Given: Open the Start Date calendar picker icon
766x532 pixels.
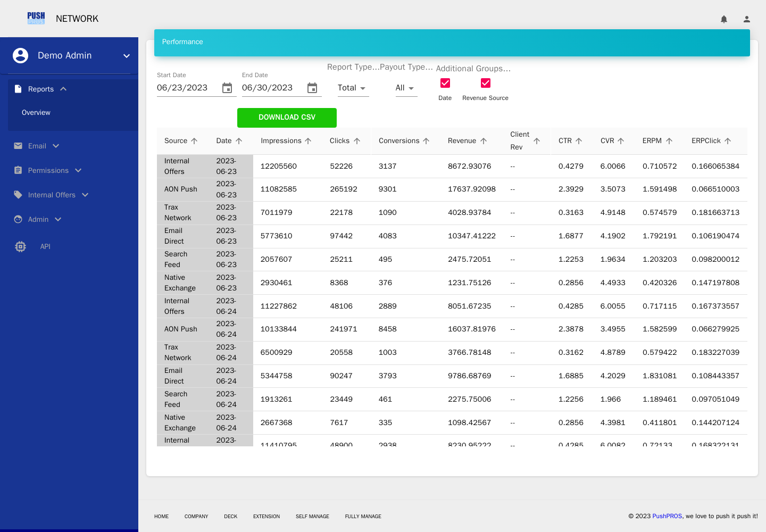Looking at the screenshot, I should click(x=227, y=88).
